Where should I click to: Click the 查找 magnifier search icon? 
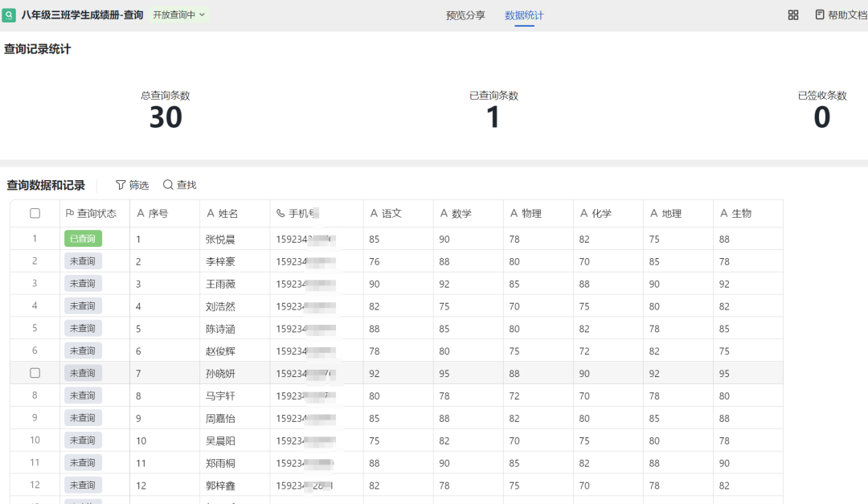[168, 185]
